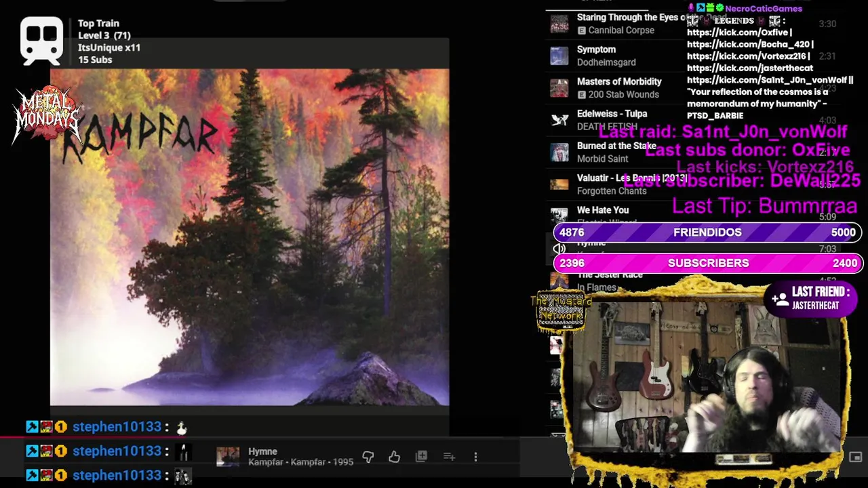Select Symptom track in queue
Screen dimensions: 868x488
596,49
